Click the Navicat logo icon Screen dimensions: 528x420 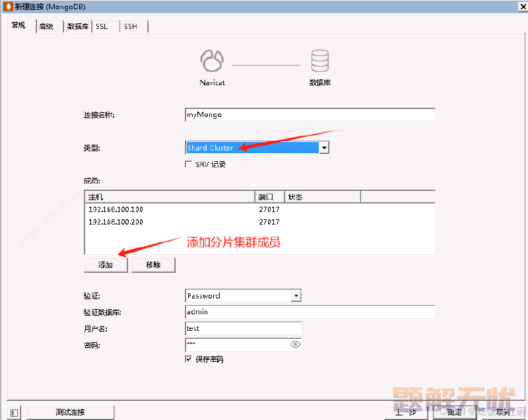pos(212,61)
